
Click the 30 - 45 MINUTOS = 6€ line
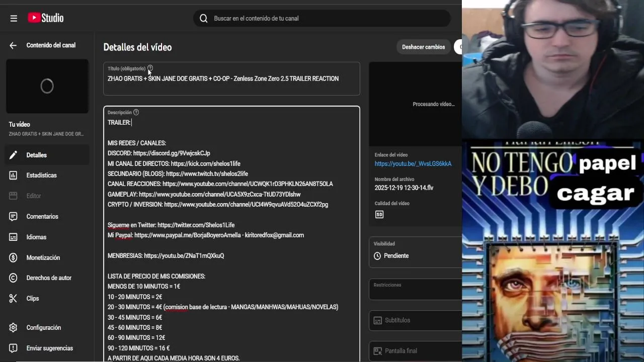[x=135, y=318]
